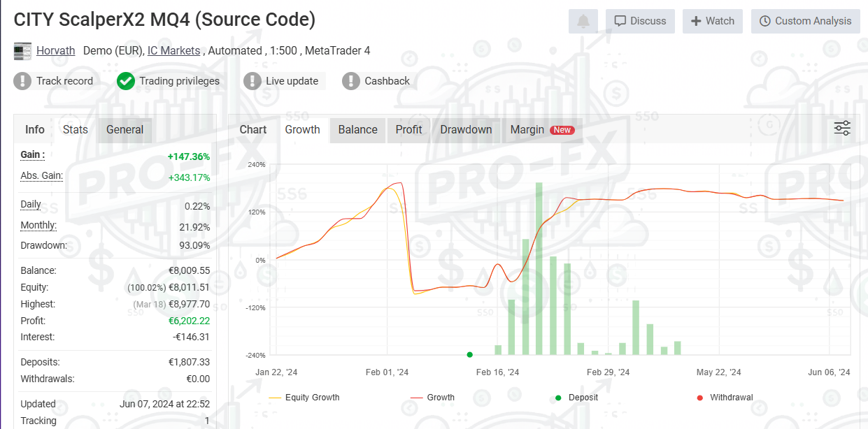Switch to the Stats tab
This screenshot has height=429, width=868.
coord(76,129)
